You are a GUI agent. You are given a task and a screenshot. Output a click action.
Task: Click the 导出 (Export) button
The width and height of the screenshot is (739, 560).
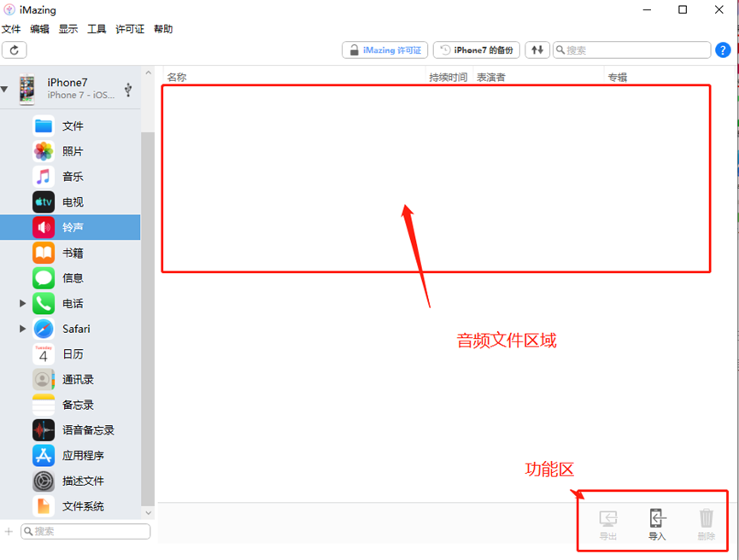(608, 525)
